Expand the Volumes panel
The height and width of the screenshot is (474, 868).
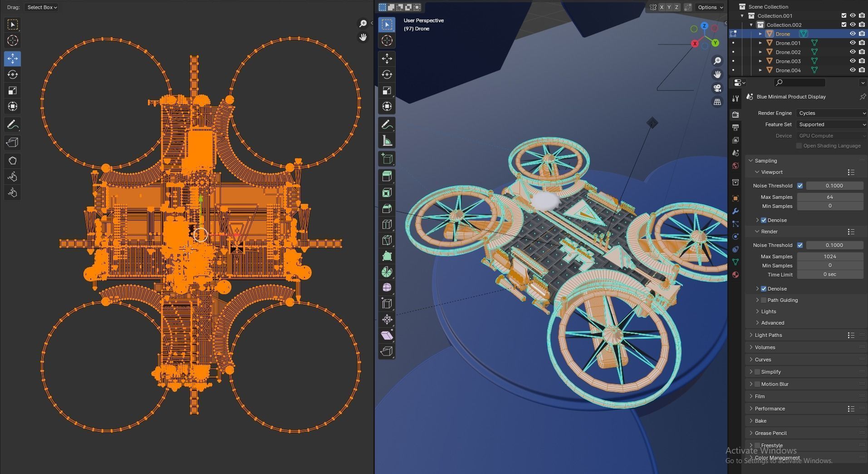click(x=765, y=347)
